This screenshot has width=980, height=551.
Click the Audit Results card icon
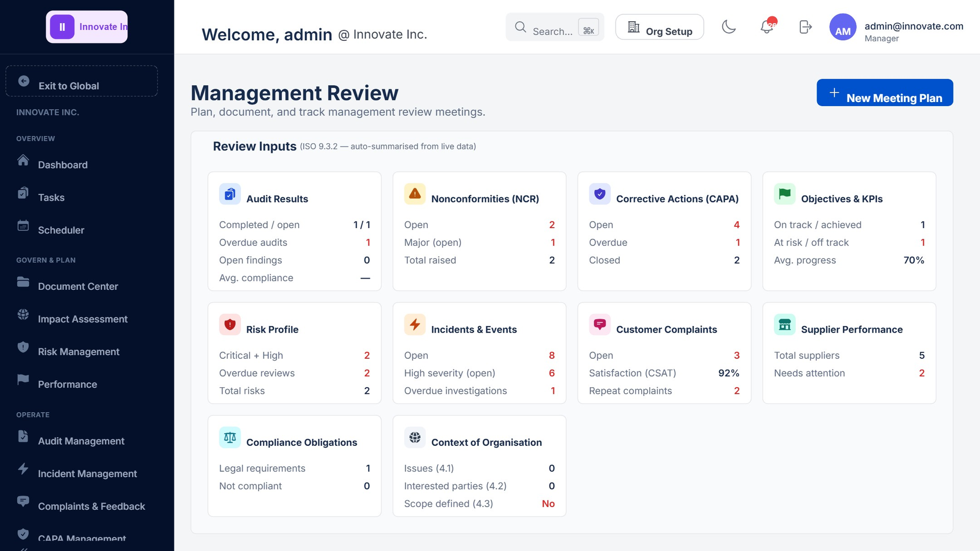point(230,194)
